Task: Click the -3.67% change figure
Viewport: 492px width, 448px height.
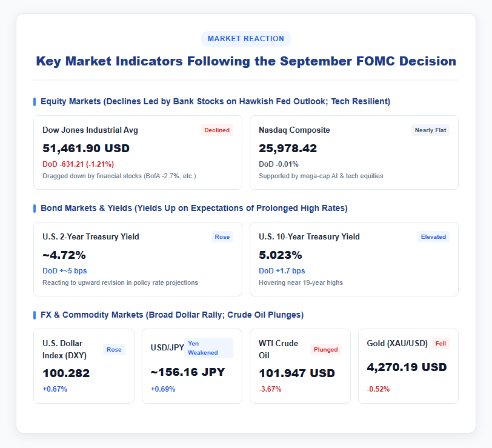Action: pos(270,389)
